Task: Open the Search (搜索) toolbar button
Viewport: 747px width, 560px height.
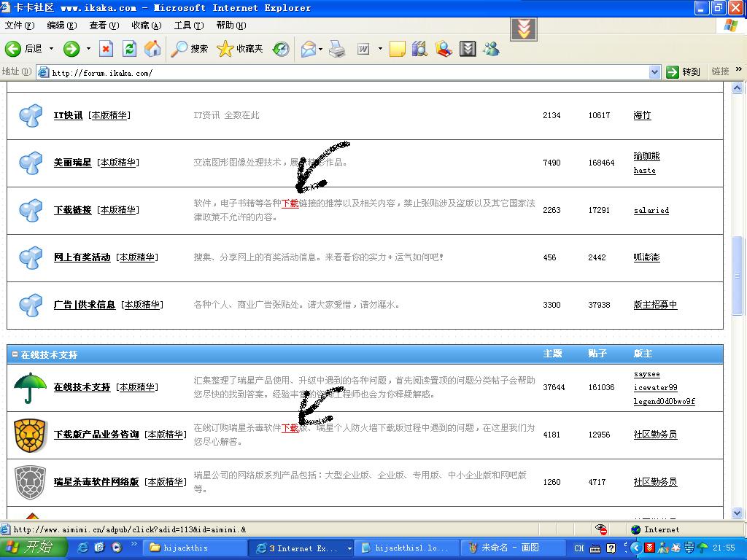Action: pyautogui.click(x=190, y=49)
